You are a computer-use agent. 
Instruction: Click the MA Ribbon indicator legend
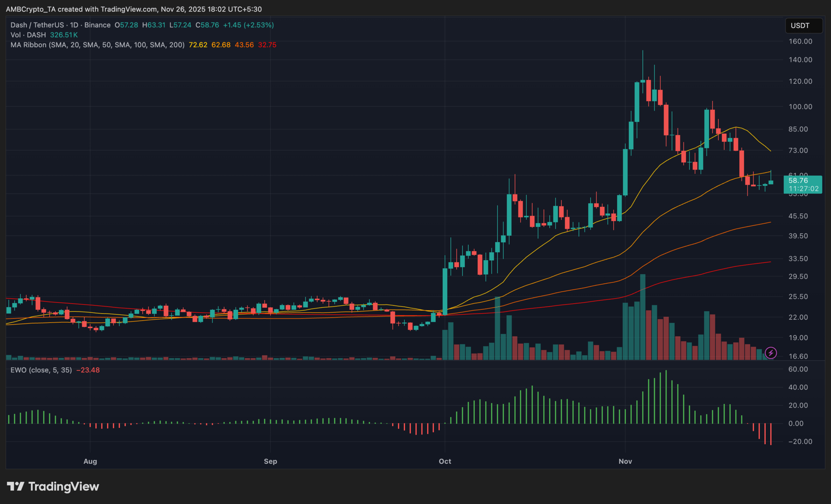97,45
